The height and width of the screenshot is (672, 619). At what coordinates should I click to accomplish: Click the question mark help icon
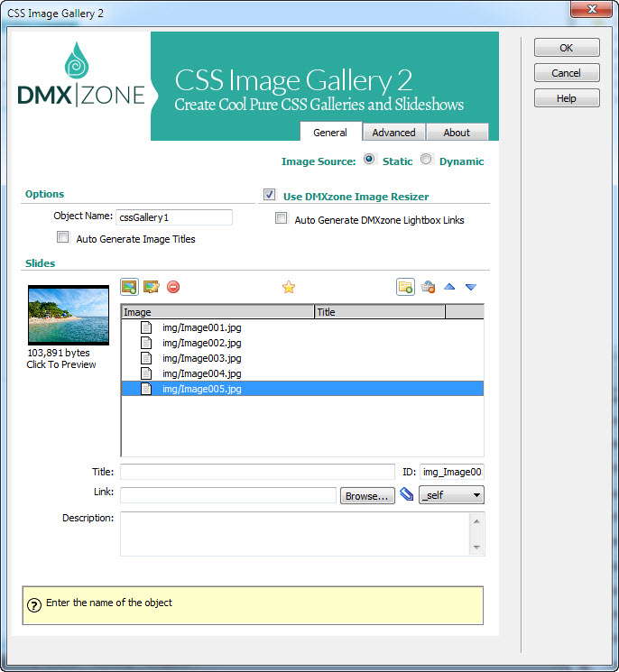pyautogui.click(x=34, y=604)
